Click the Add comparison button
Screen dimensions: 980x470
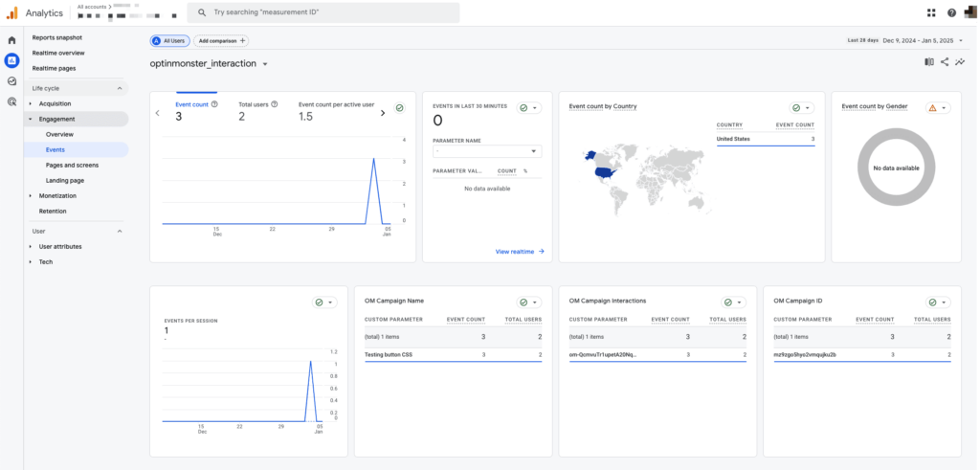tap(220, 41)
